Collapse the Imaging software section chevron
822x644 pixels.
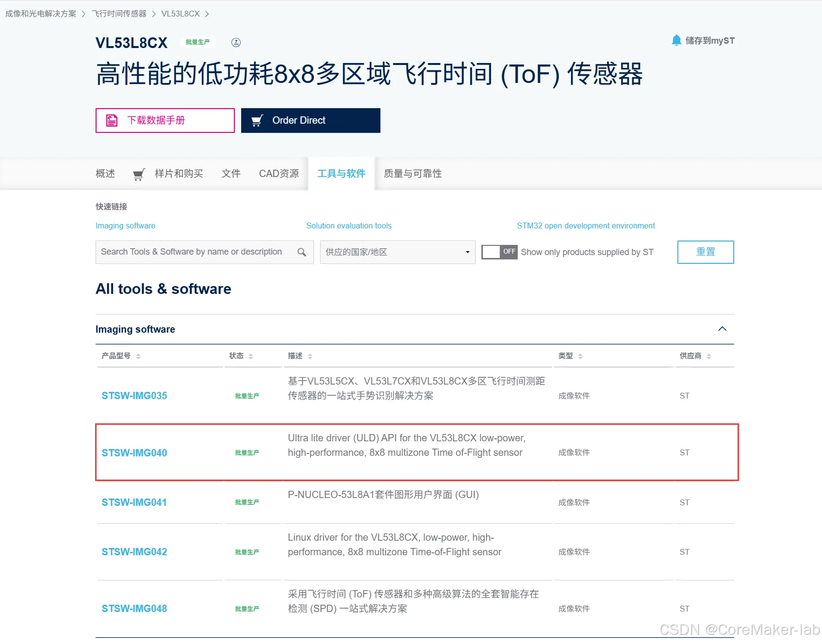click(x=722, y=329)
